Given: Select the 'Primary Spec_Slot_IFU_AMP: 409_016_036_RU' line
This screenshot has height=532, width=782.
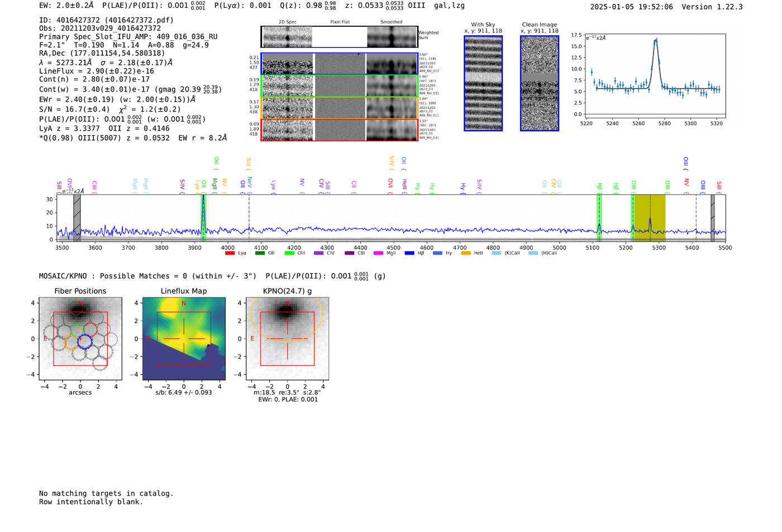Looking at the screenshot, I should tap(128, 37).
